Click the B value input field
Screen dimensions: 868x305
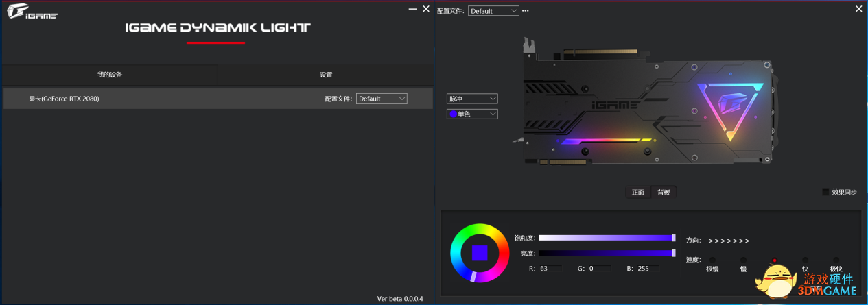tap(648, 269)
